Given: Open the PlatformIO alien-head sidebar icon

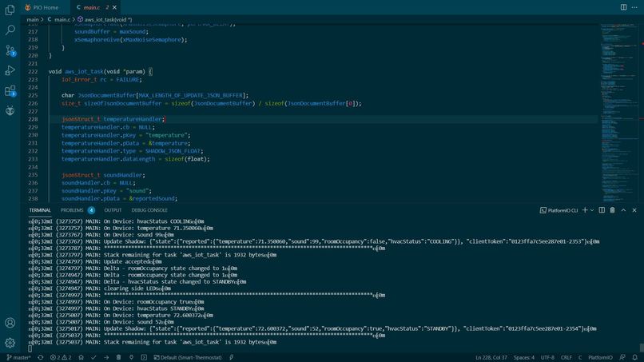Looking at the screenshot, I should click(10, 110).
